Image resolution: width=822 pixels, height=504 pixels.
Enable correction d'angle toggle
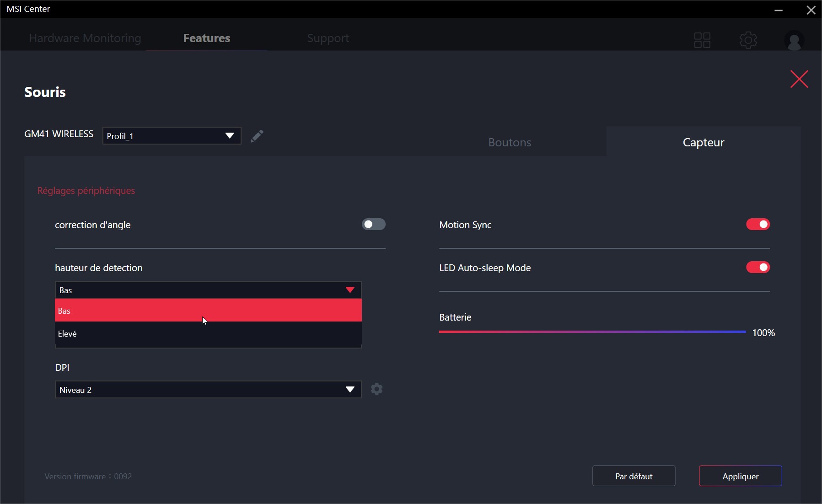(x=373, y=225)
